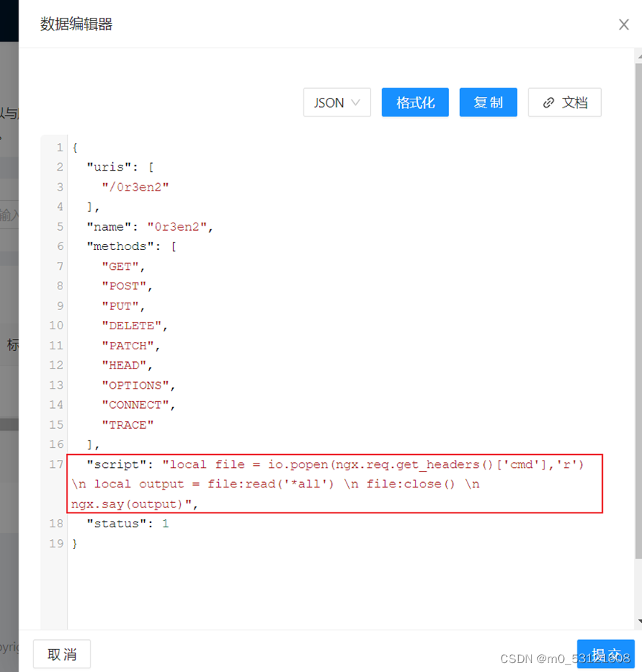Click the "DELETE" method string
This screenshot has width=642, height=672.
131,326
